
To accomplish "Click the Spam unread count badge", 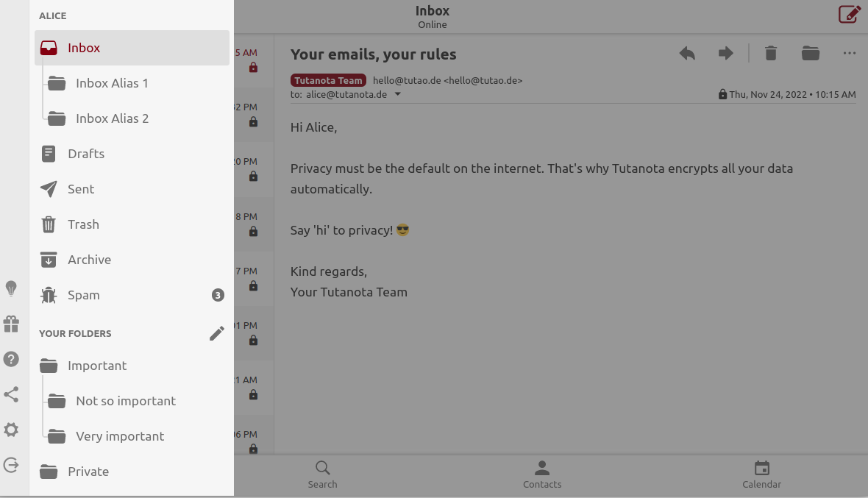I will 218,295.
